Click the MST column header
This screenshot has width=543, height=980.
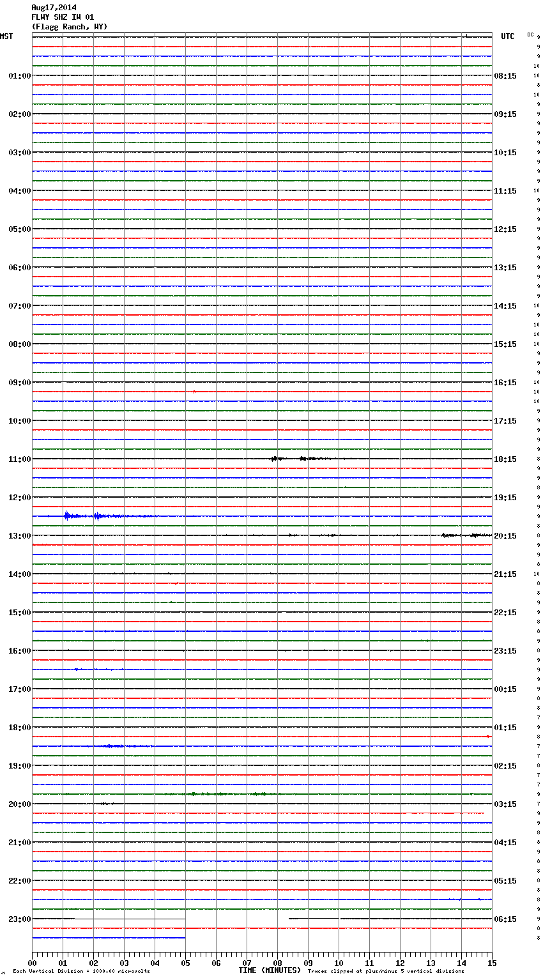pos(6,36)
